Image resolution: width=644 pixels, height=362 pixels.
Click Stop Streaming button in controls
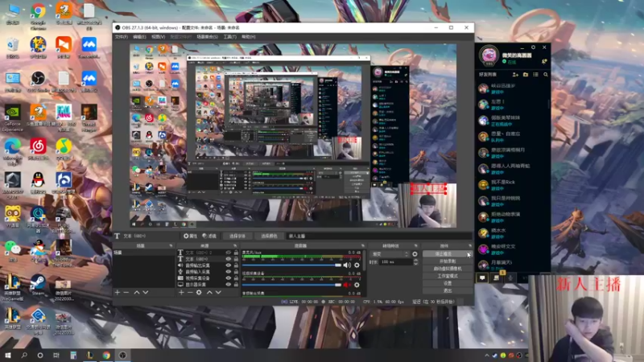[x=448, y=254]
